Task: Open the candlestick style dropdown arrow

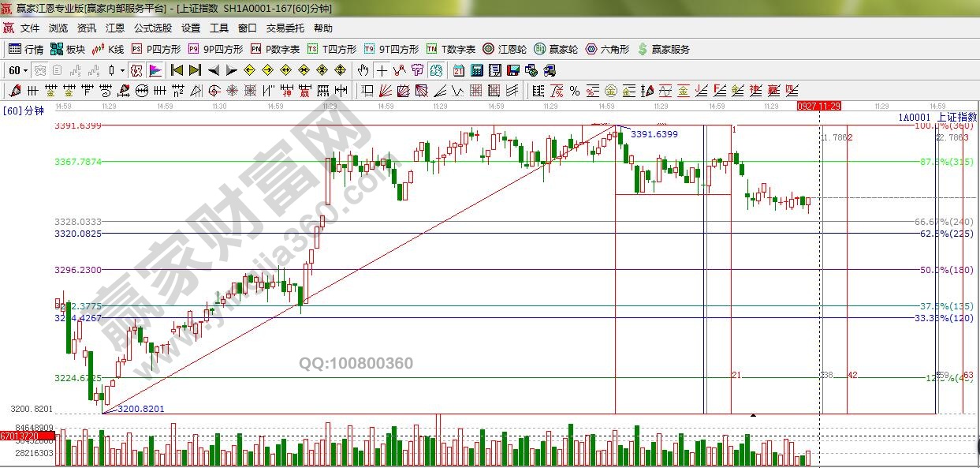Action: (x=122, y=70)
